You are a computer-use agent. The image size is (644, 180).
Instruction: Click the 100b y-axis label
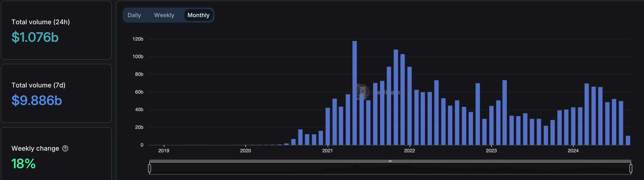click(138, 56)
